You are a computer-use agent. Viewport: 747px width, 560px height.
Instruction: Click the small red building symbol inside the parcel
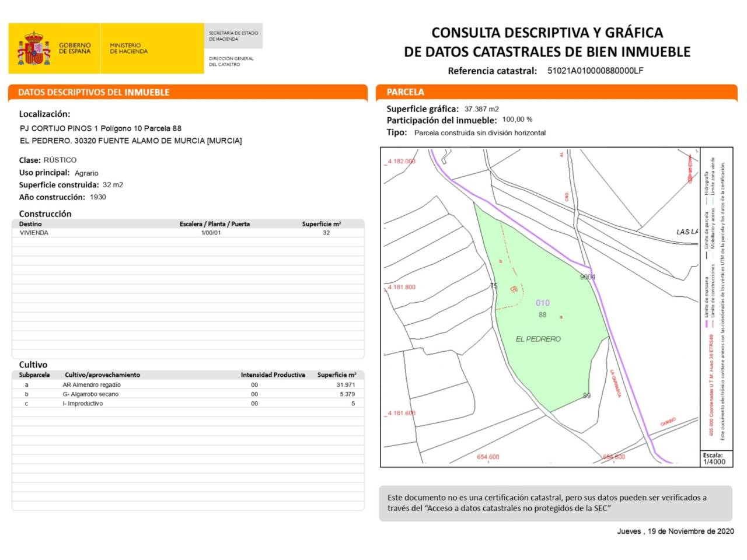[514, 289]
